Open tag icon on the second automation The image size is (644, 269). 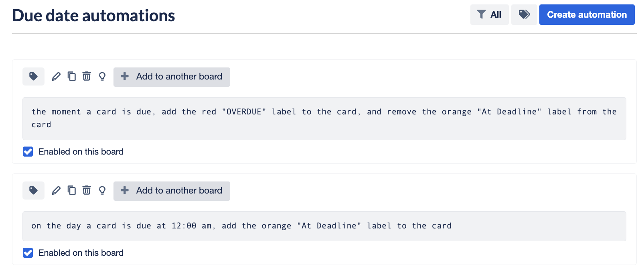[33, 190]
